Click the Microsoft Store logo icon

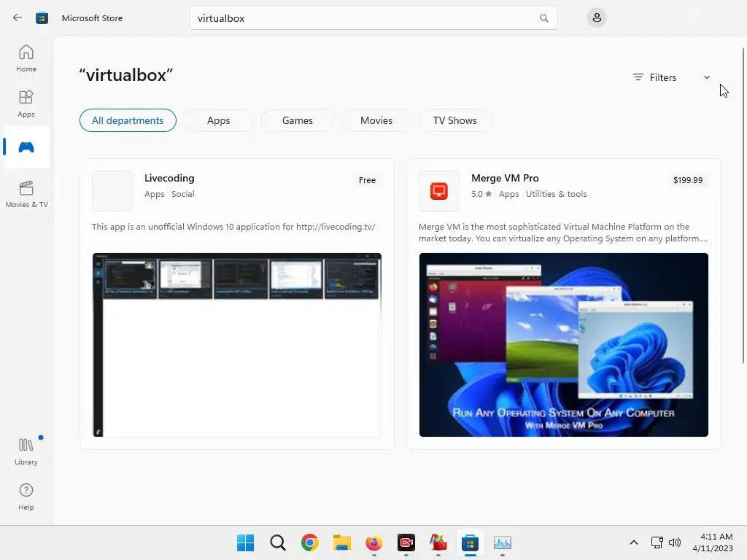coord(42,18)
